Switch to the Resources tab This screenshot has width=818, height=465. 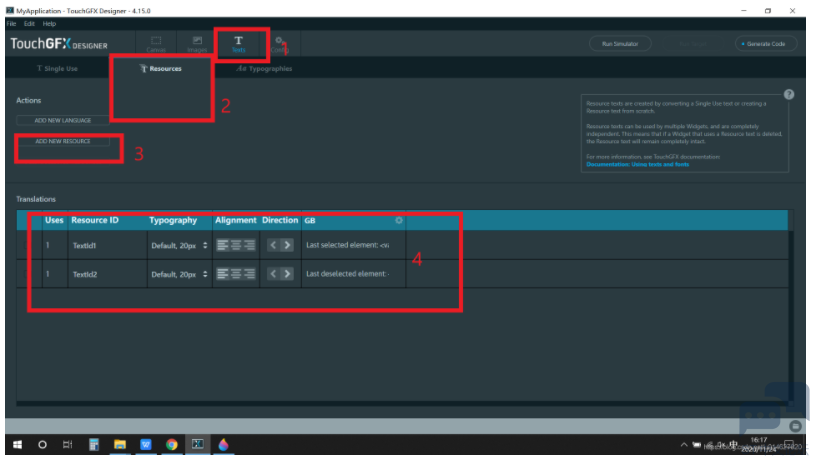(161, 68)
